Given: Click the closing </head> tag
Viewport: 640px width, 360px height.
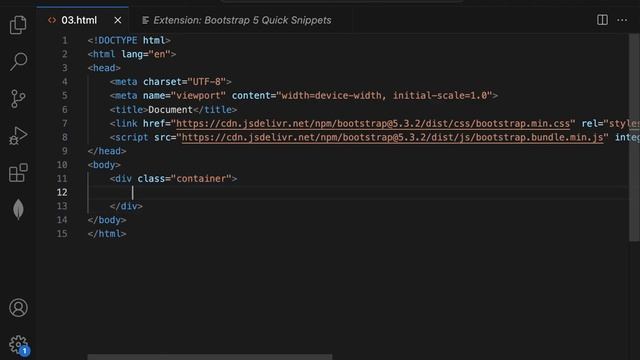Looking at the screenshot, I should [107, 151].
